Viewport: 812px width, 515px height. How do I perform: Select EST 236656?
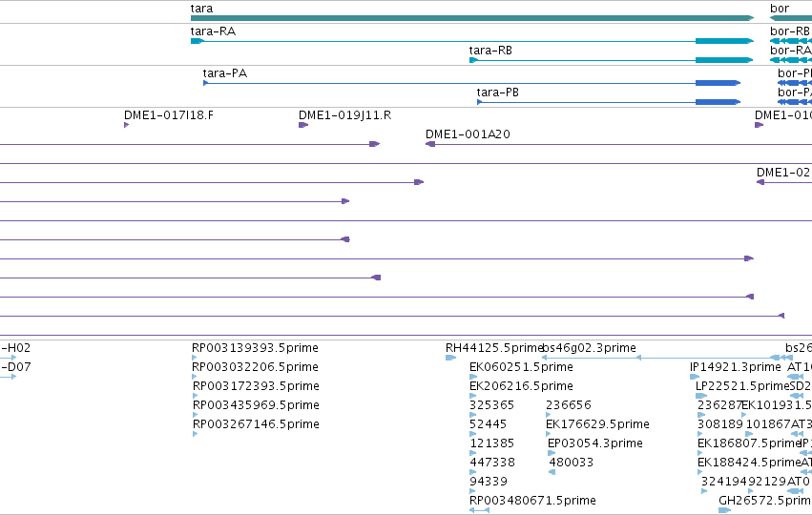568,405
